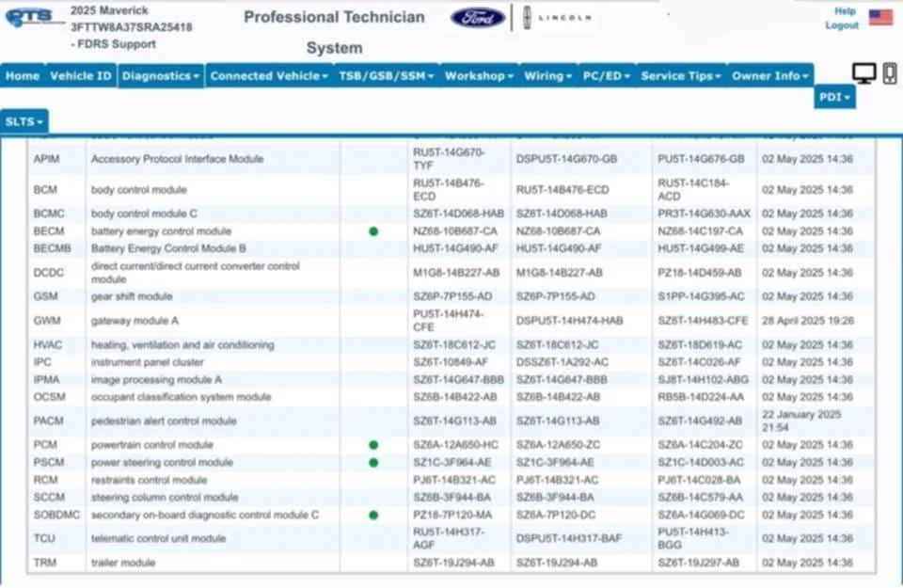Viewport: 903px width, 588px height.
Task: Toggle green status dot for PCM module
Action: point(373,444)
